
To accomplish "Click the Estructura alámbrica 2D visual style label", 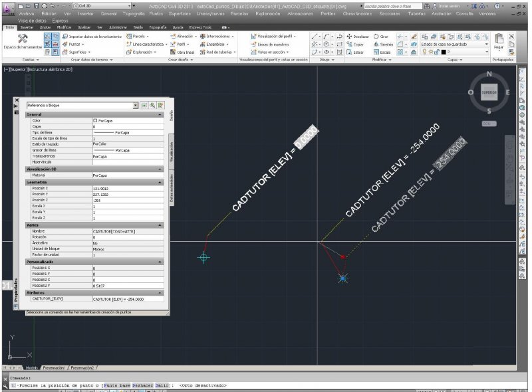I will point(51,70).
